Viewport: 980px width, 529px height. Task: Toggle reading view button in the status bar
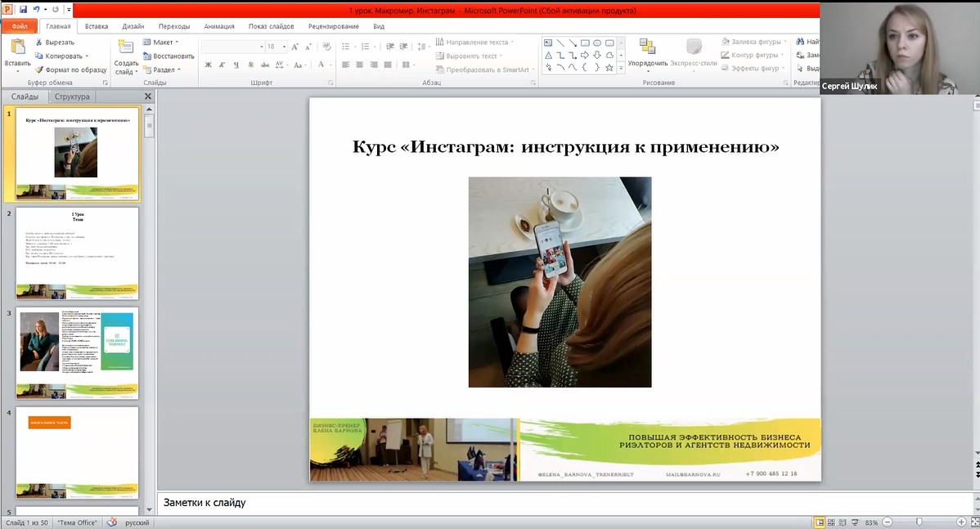(843, 522)
